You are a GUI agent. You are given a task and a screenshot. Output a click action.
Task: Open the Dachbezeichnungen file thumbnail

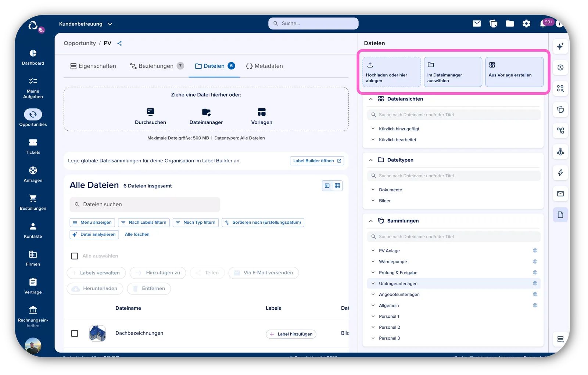tap(97, 333)
